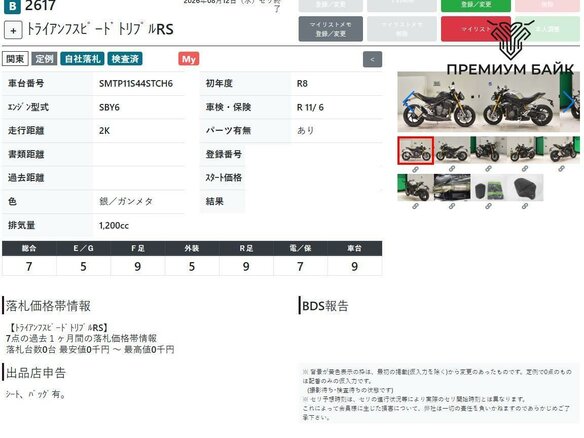Select engine type value SBY6

click(109, 107)
